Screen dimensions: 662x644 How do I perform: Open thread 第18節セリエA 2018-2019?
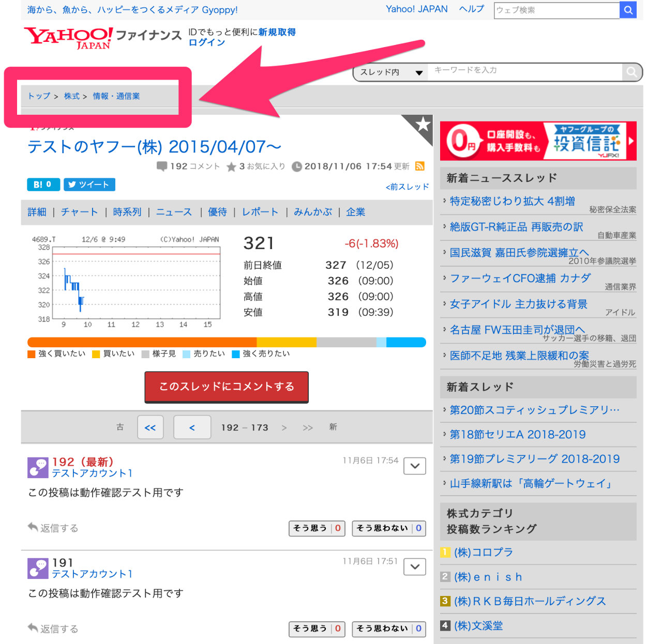point(518,435)
